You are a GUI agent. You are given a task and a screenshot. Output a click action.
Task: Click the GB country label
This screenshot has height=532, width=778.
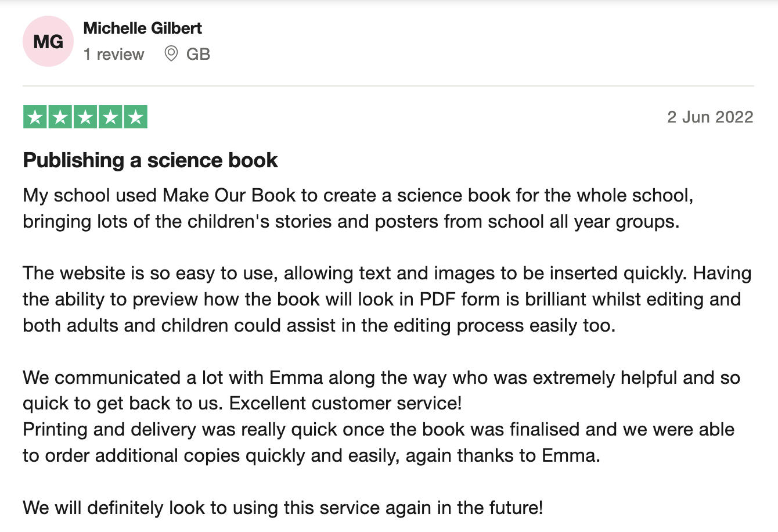coord(198,55)
